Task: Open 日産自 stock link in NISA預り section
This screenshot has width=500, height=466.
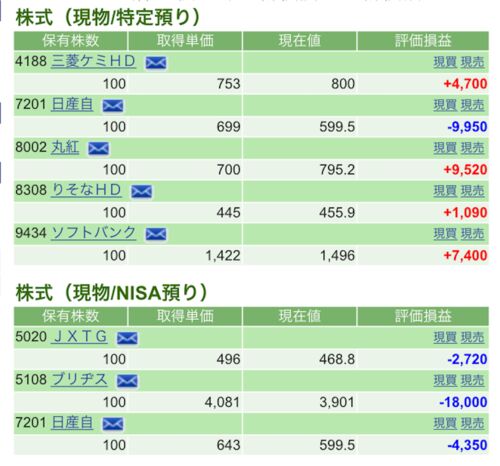Action: (72, 423)
